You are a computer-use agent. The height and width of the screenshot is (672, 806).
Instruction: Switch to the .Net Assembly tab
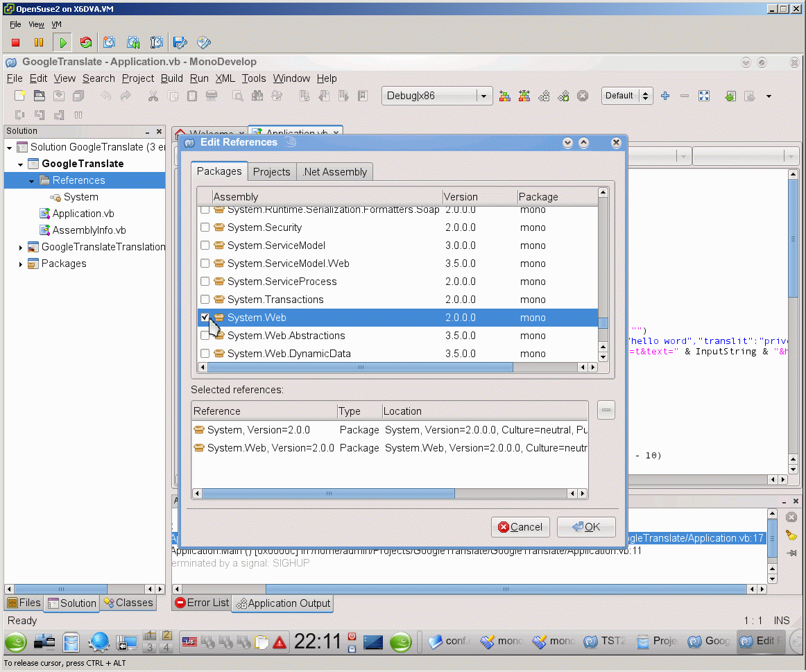[334, 171]
